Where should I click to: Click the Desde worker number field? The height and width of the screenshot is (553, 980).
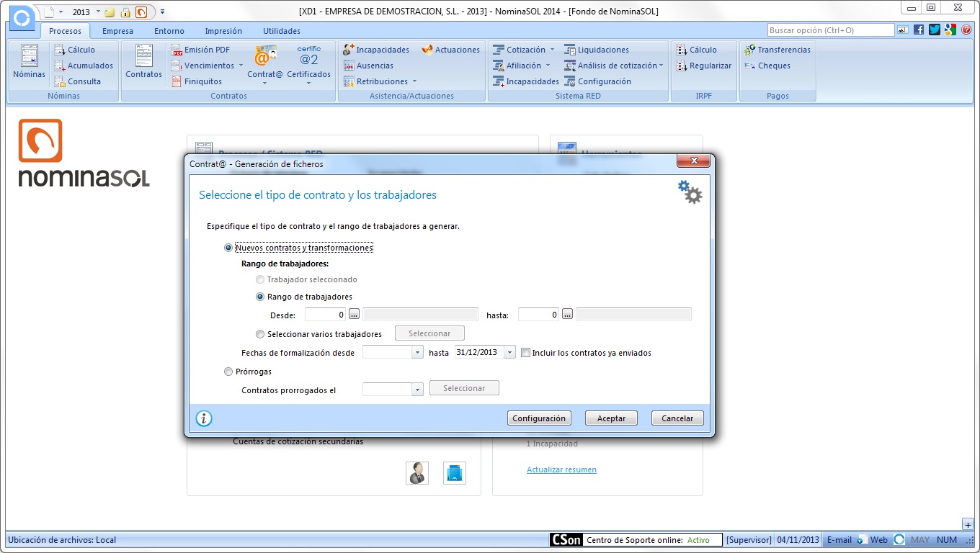[326, 314]
